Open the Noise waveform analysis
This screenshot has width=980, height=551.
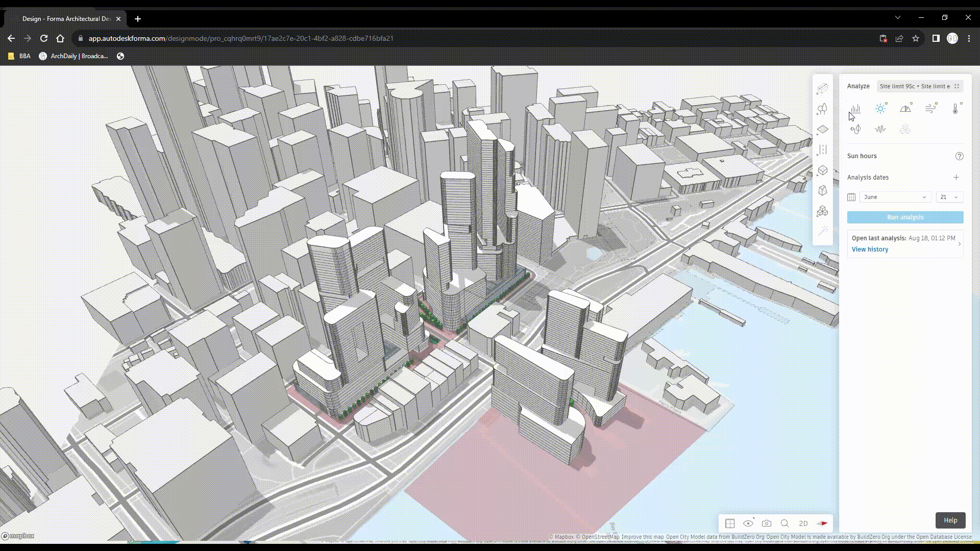(880, 130)
